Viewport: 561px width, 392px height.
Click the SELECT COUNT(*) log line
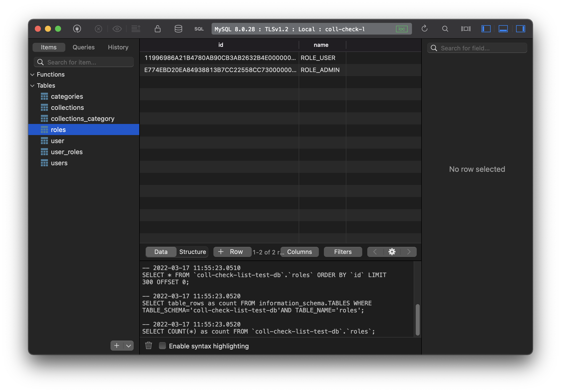259,332
